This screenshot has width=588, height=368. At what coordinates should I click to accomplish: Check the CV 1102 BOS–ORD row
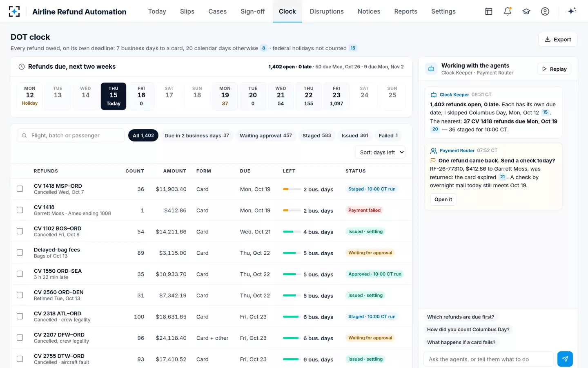tap(20, 231)
